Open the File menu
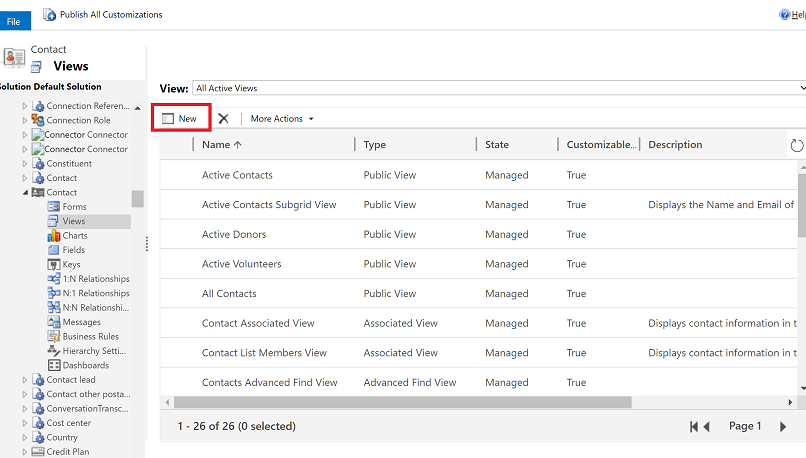 pyautogui.click(x=14, y=21)
